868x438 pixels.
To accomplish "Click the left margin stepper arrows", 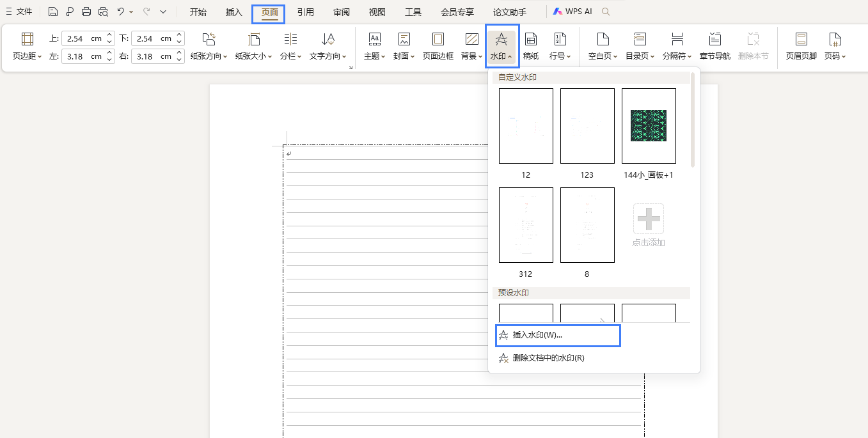I will coord(110,56).
